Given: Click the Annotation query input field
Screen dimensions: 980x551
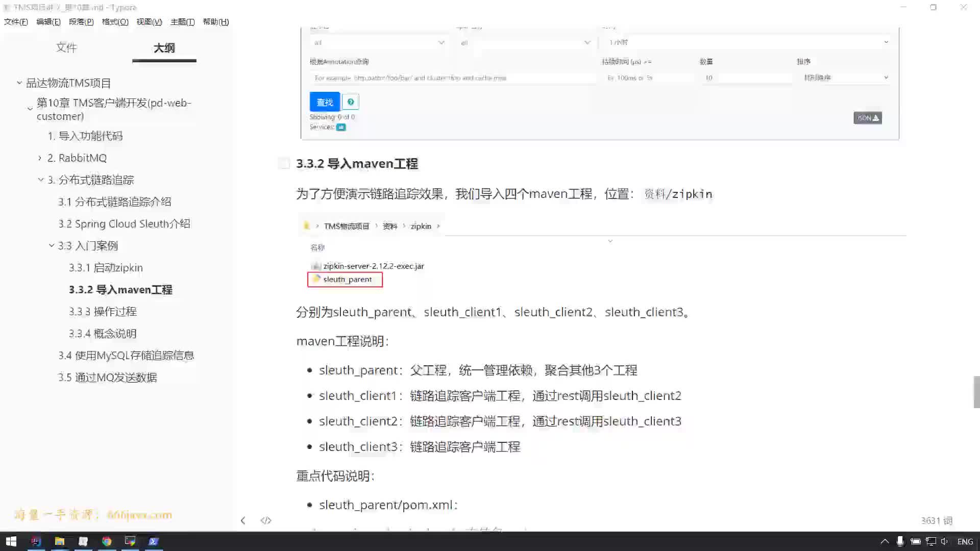Looking at the screenshot, I should [453, 78].
